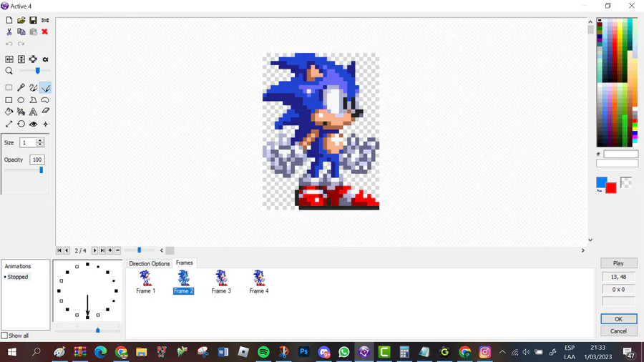
Task: Select the Color picker eyedropper tool
Action: point(21,87)
